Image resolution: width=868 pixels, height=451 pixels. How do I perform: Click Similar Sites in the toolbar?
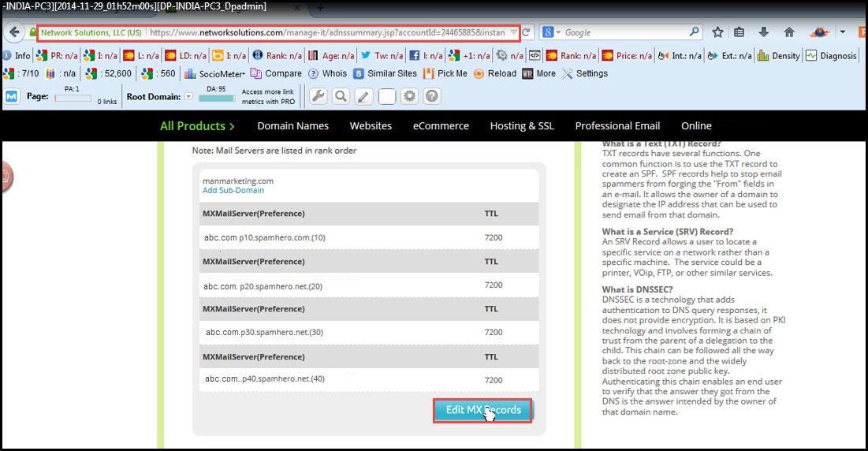386,73
